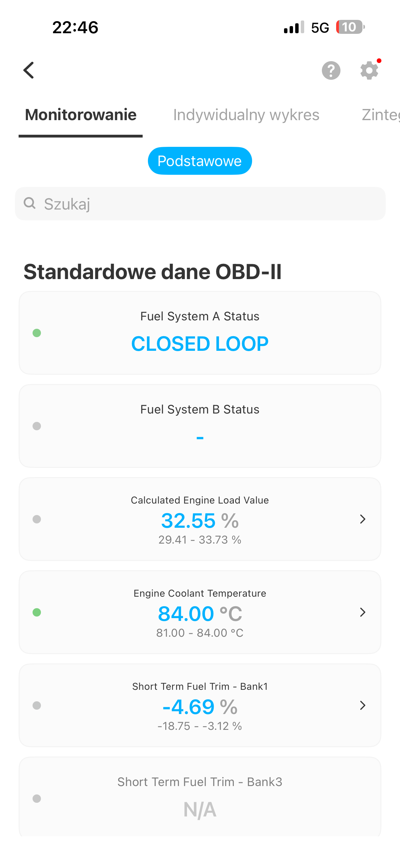The image size is (400, 868).
Task: Toggle Short Term Fuel Trim Bank1 dot
Action: (x=37, y=706)
